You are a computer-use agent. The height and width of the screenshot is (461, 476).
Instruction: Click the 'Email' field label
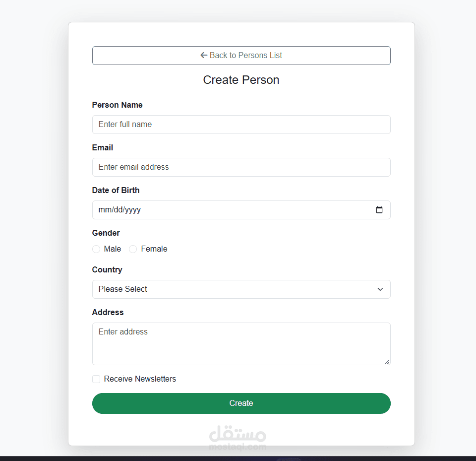click(x=103, y=148)
